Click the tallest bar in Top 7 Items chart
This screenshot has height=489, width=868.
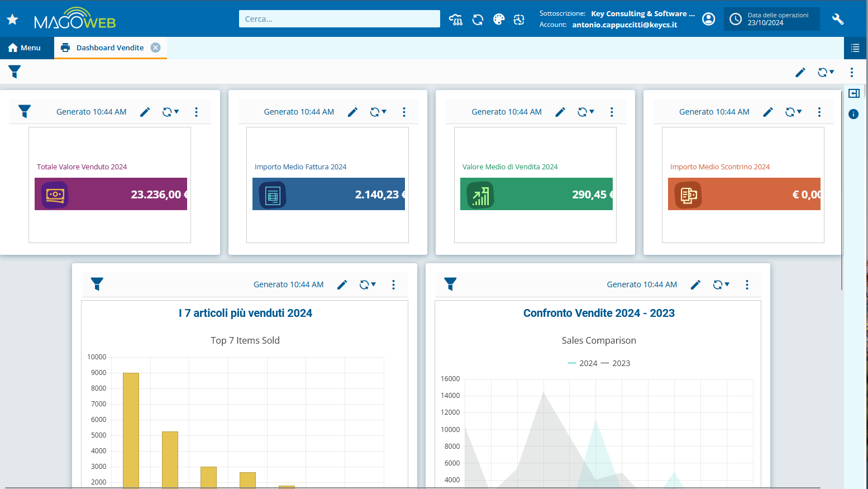131,430
